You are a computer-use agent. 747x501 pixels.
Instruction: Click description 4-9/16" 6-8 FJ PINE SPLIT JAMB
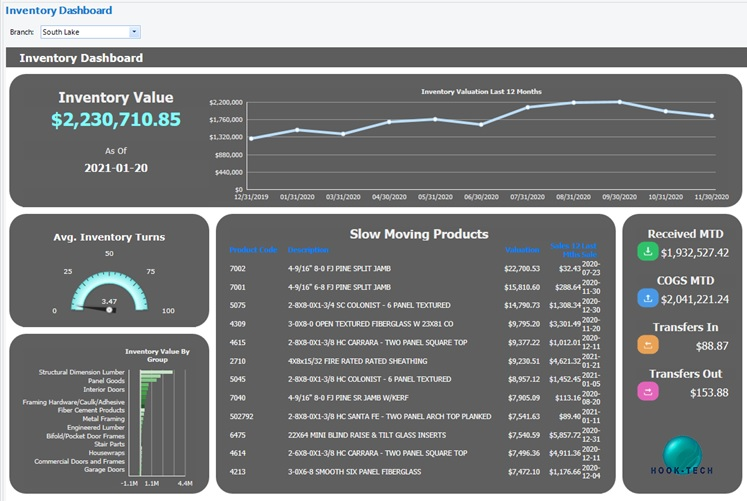[339, 287]
